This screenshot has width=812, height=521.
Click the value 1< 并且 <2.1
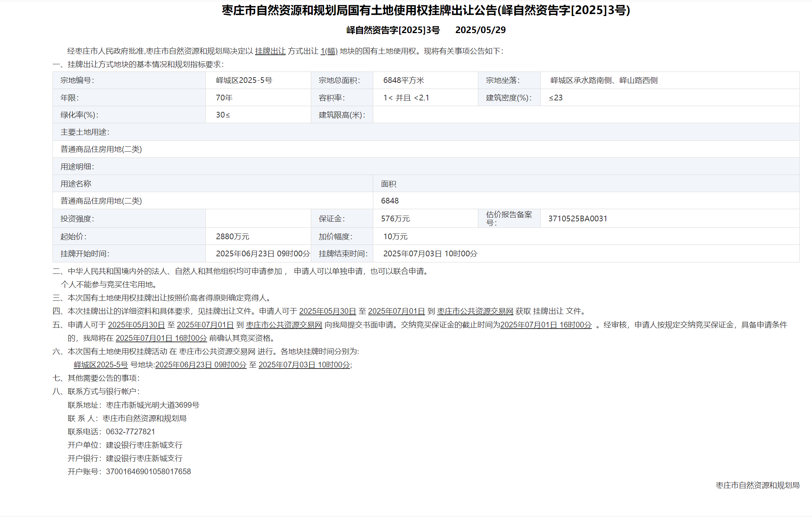coord(406,98)
